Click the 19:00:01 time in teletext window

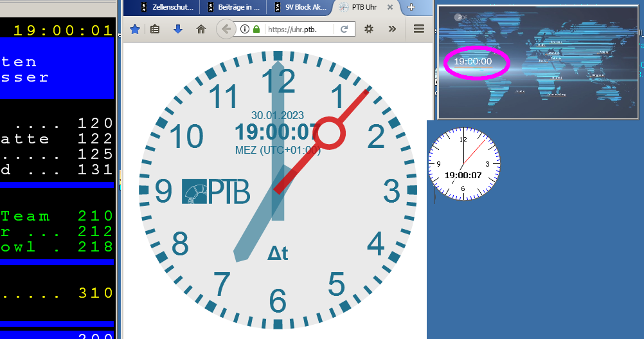click(x=63, y=30)
